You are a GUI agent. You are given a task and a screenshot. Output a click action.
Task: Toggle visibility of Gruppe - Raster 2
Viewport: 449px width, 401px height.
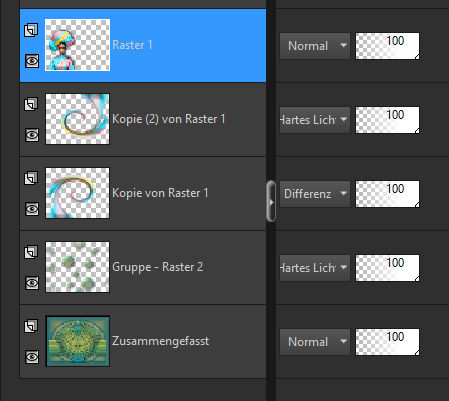32,283
